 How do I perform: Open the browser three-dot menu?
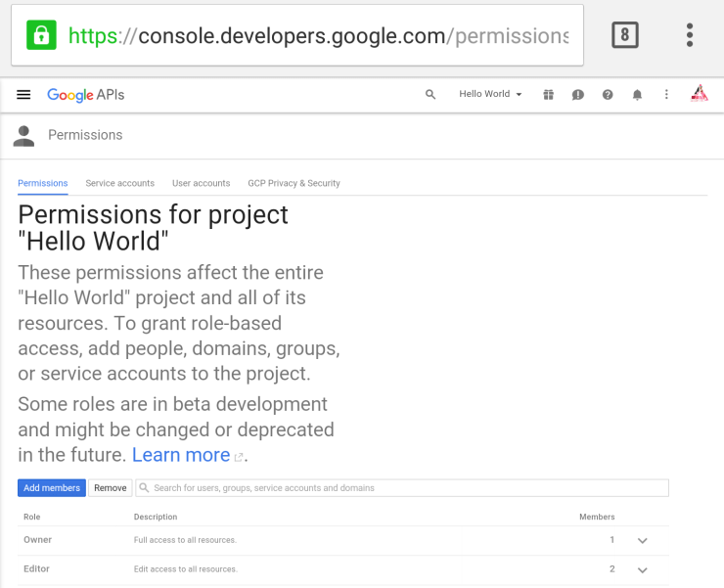pyautogui.click(x=690, y=36)
